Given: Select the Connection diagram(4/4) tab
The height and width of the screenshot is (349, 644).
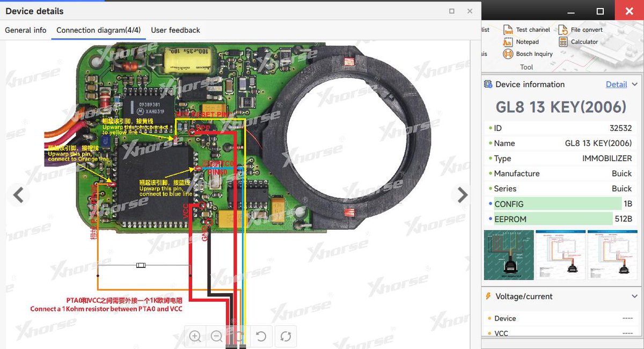Looking at the screenshot, I should (x=99, y=30).
